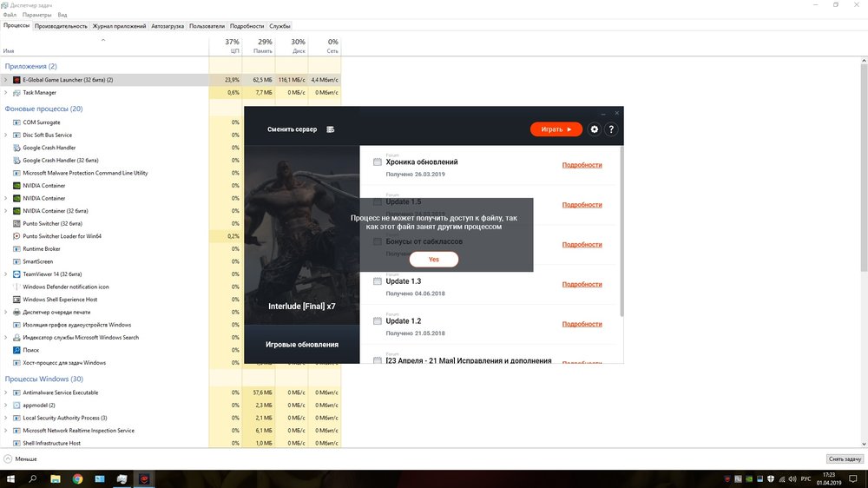Switch to the Производительность tab
Image resolution: width=868 pixels, height=488 pixels.
point(61,26)
